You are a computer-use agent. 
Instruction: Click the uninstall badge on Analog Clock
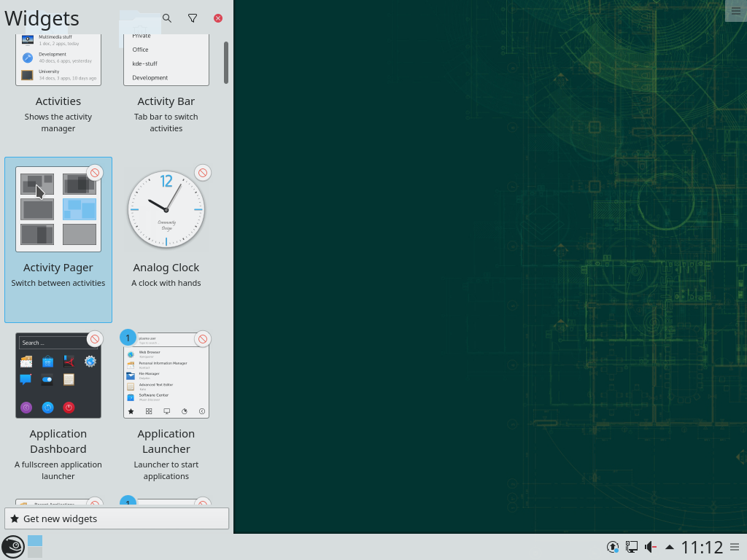point(202,173)
